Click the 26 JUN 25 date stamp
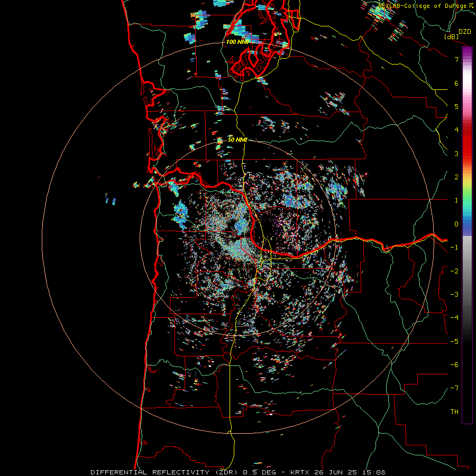The height and width of the screenshot is (476, 476). coord(335,472)
